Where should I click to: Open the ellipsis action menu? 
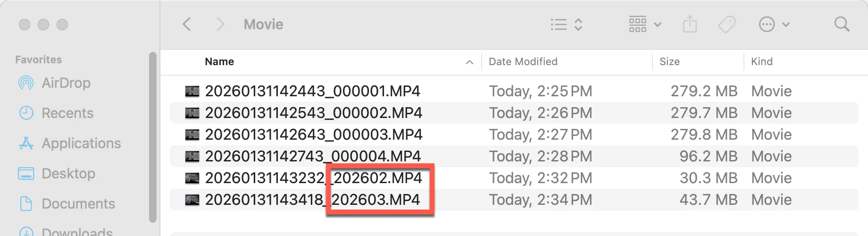click(x=774, y=24)
